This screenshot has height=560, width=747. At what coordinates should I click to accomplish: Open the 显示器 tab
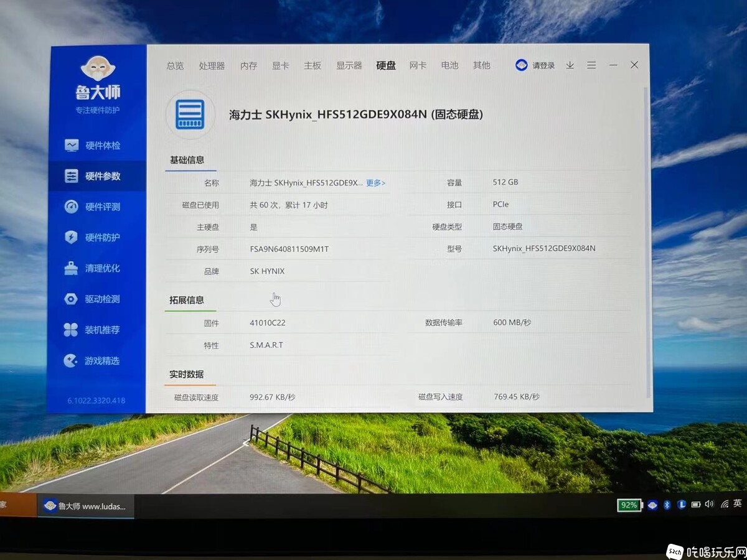click(349, 65)
